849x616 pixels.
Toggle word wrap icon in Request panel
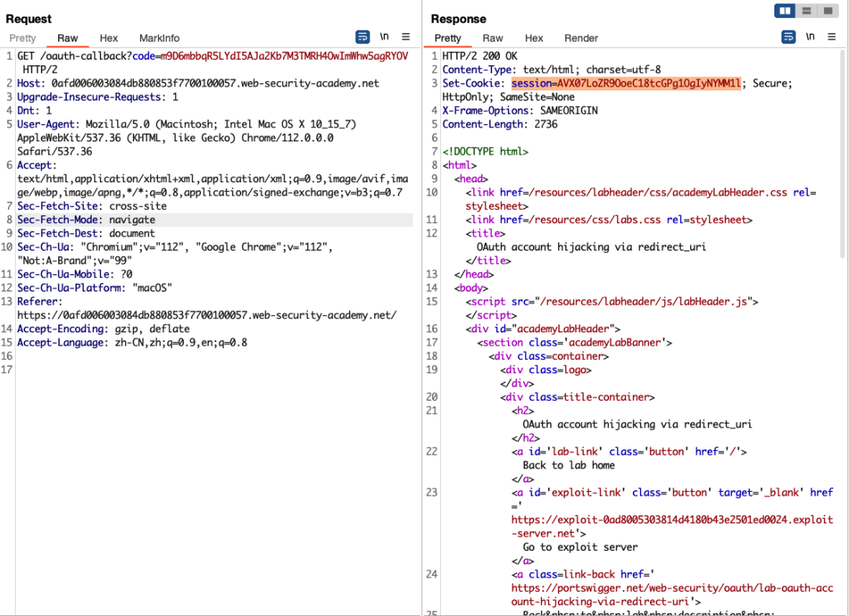click(x=362, y=37)
